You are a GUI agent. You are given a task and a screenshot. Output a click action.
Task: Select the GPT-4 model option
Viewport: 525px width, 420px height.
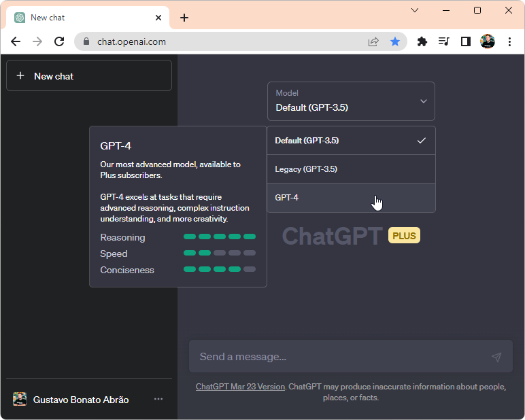tap(351, 198)
